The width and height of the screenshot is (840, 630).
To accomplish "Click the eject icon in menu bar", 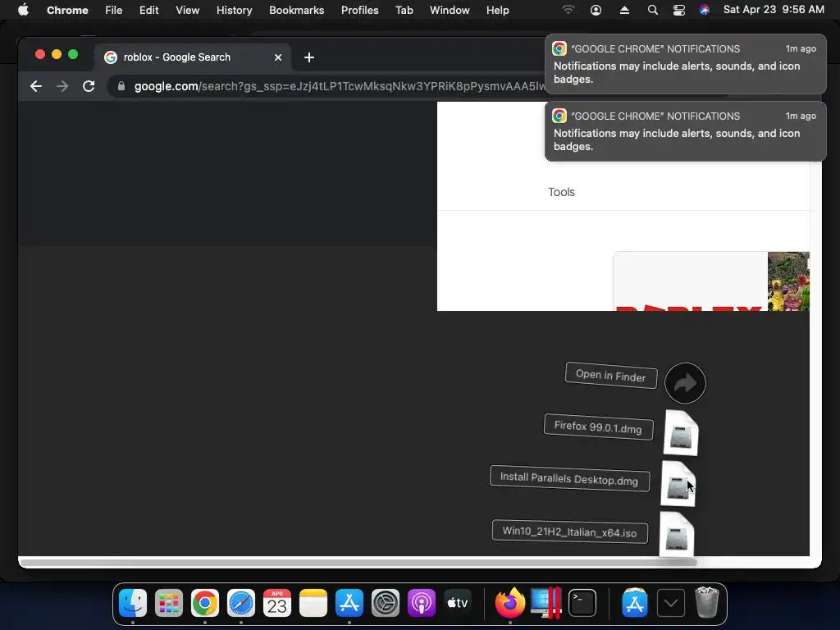I will pos(624,10).
